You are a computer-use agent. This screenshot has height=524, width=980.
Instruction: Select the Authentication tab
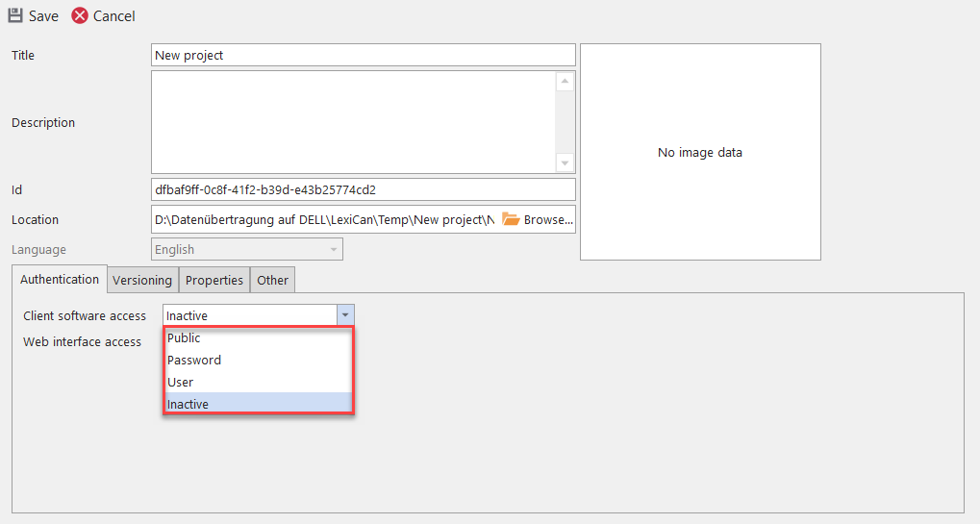click(60, 279)
